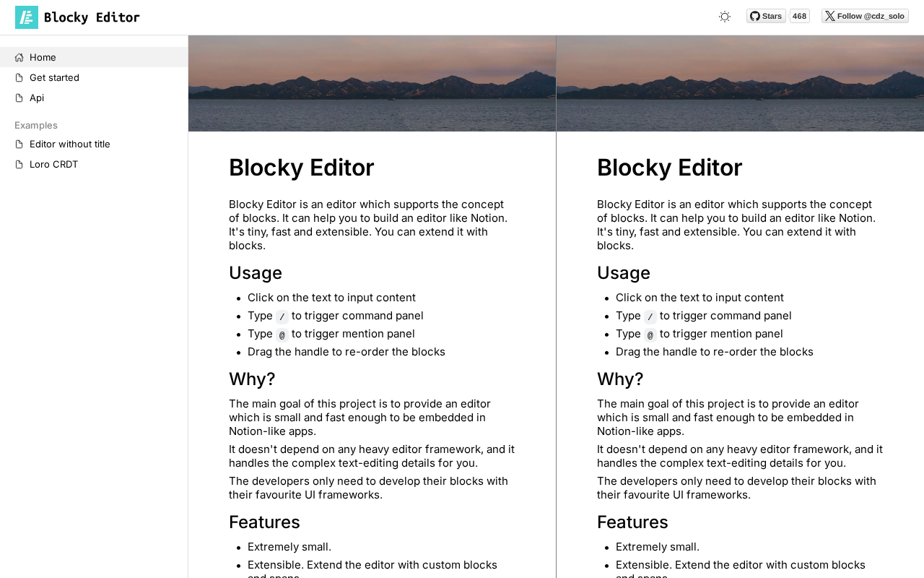Click the '/' code chip in left editor

click(x=282, y=316)
